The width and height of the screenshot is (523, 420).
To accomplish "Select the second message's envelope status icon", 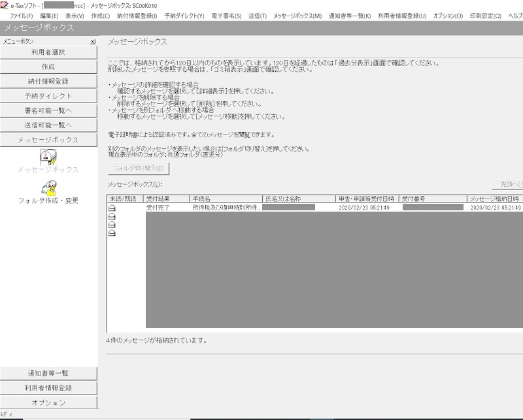I will point(112,216).
